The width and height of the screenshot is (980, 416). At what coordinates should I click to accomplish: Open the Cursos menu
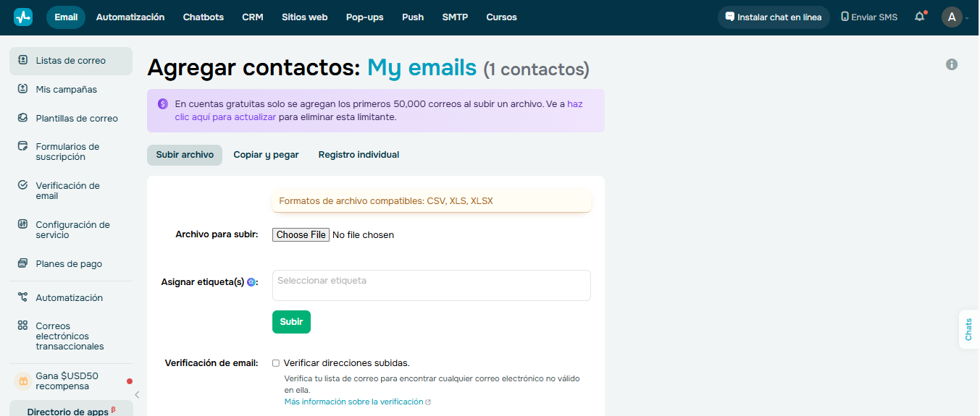[501, 17]
